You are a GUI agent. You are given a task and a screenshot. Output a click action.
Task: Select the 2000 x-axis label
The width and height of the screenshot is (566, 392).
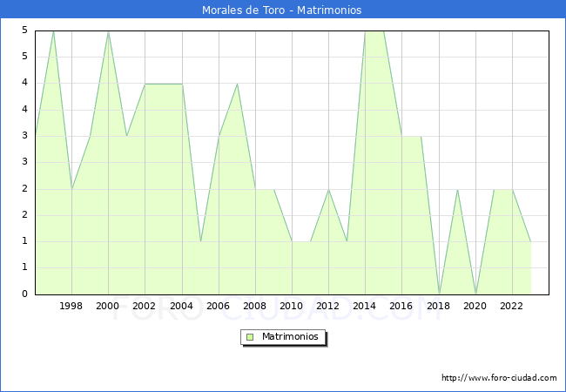pyautogui.click(x=108, y=306)
